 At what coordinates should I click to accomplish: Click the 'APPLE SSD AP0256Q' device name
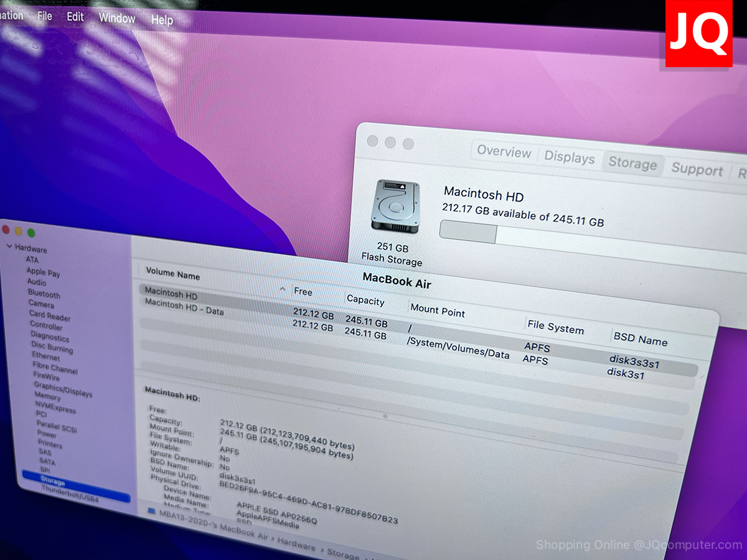pyautogui.click(x=276, y=513)
